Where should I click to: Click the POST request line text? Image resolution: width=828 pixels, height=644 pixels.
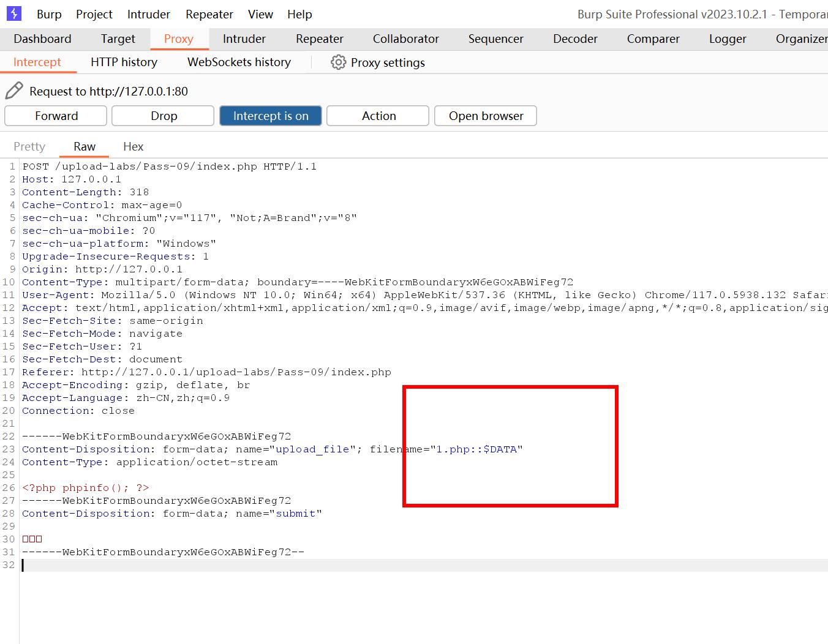(170, 167)
